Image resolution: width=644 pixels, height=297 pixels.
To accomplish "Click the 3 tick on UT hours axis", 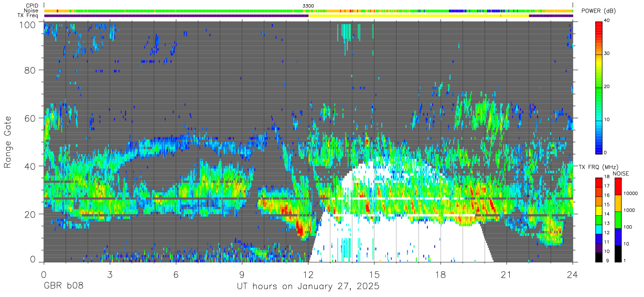I will click(x=110, y=274).
